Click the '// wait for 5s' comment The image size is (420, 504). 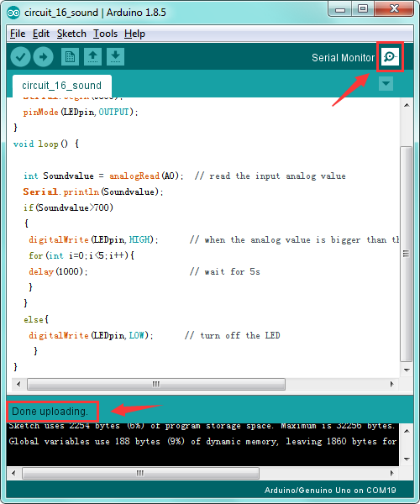point(224,271)
